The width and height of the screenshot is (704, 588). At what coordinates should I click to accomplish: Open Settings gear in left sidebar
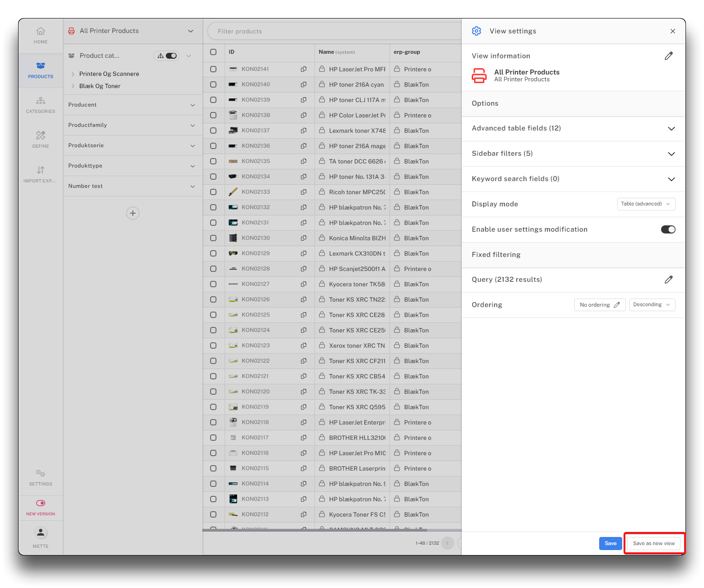point(41,477)
